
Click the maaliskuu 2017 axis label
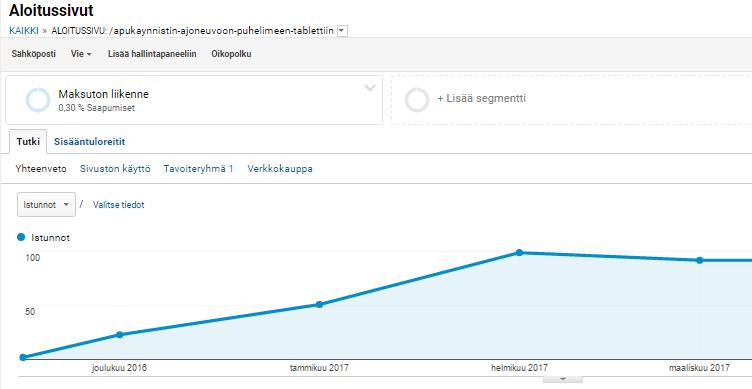point(699,368)
